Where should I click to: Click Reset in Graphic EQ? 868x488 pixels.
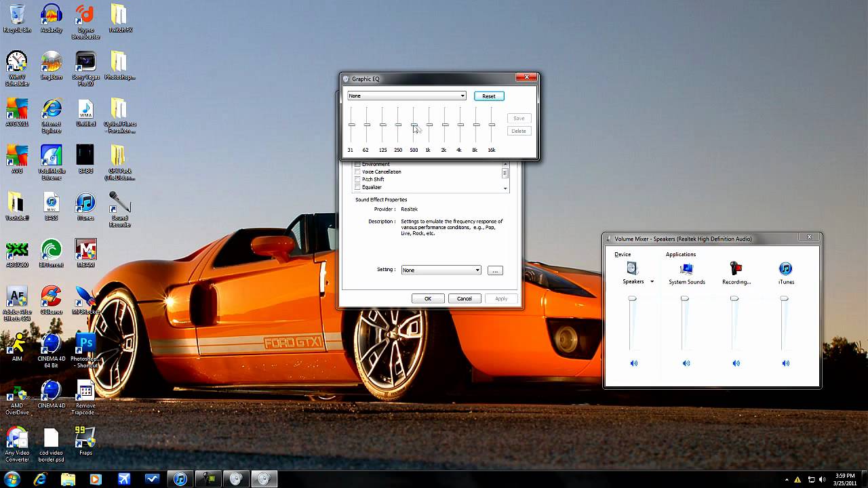[489, 96]
